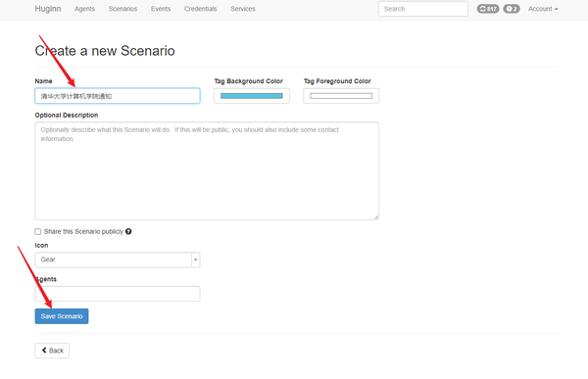
Task: Click into the scenario Name field
Action: pos(118,96)
